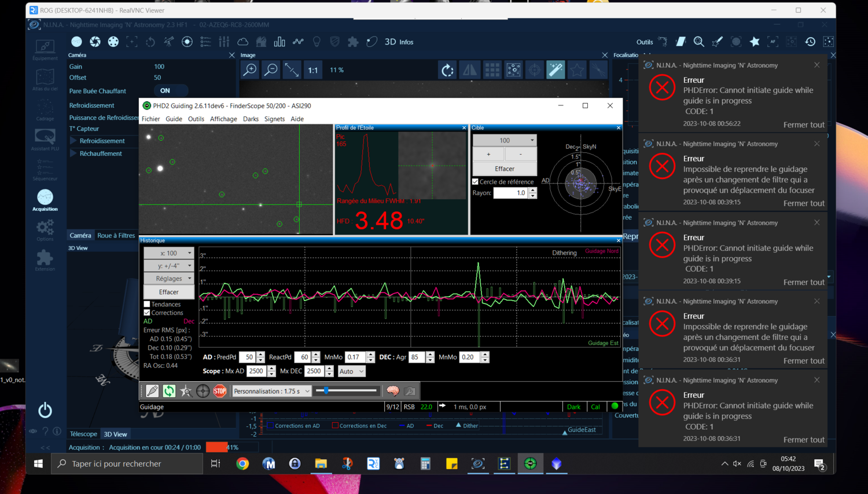The height and width of the screenshot is (494, 868).
Task: Open the weather cloud panel icon
Action: [243, 42]
